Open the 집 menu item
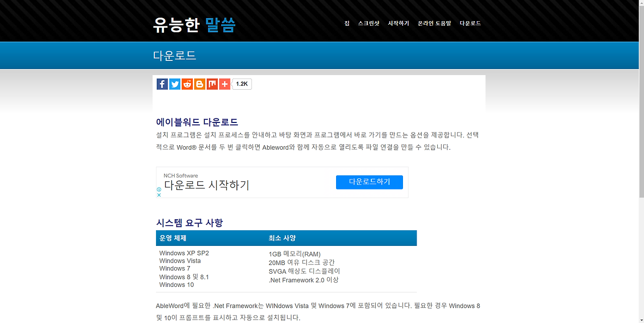 pos(346,23)
